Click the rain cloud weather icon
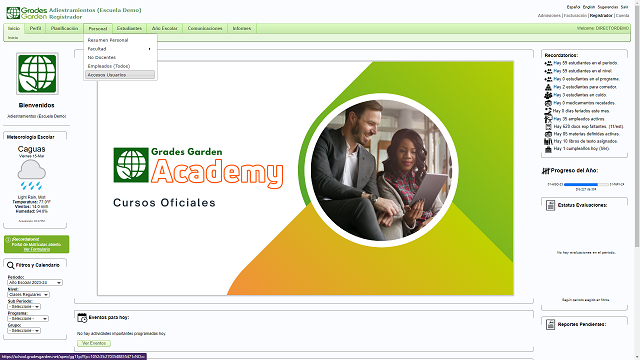This screenshot has width=640, height=360. (31, 175)
